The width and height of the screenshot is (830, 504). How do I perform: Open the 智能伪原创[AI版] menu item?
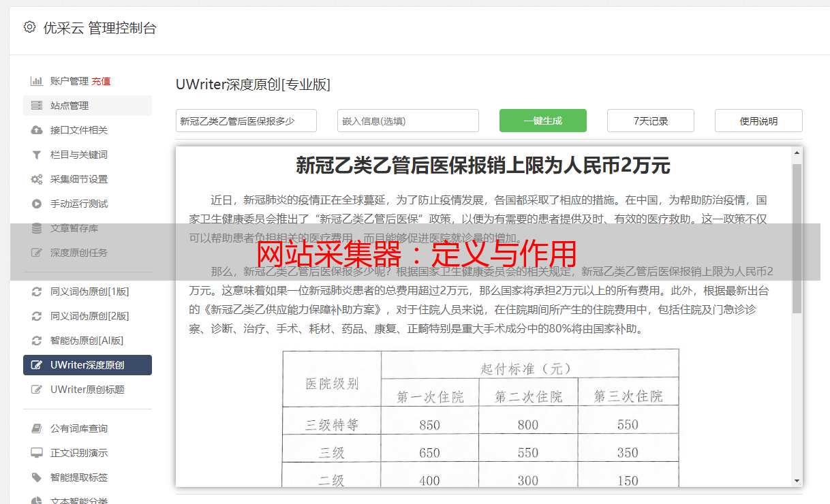click(87, 341)
